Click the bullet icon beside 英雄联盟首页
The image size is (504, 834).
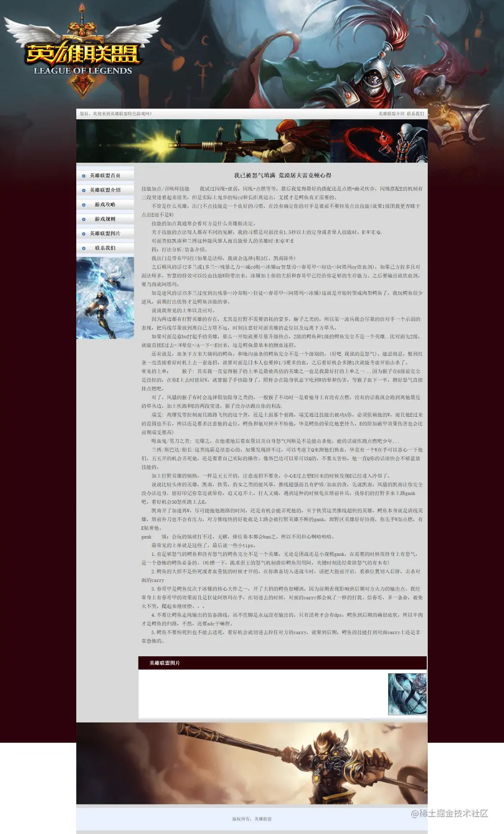[x=84, y=176]
